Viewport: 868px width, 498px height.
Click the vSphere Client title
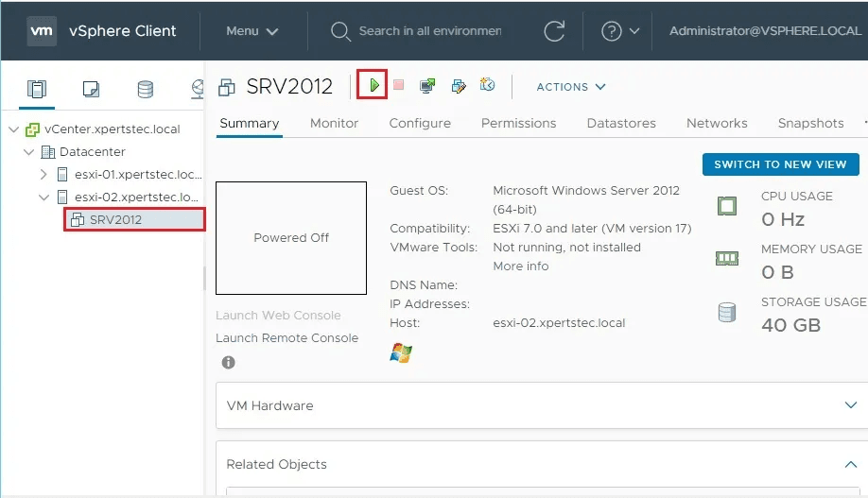coord(122,31)
